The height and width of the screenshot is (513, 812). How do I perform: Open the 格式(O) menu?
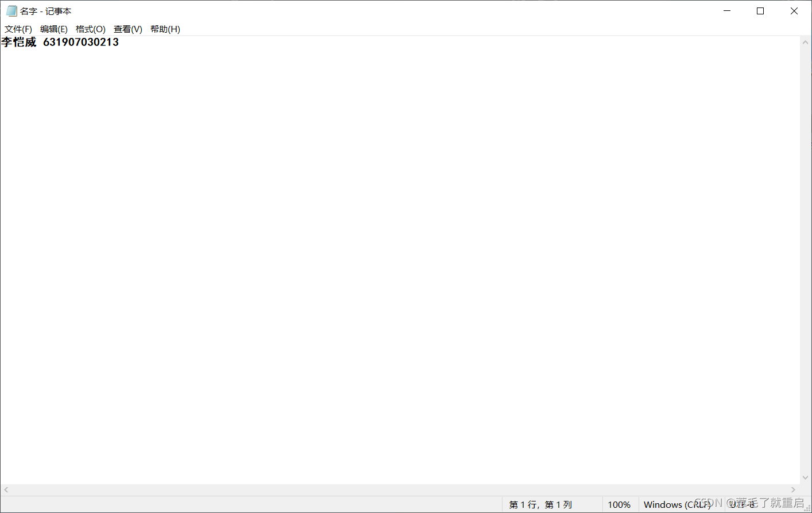pyautogui.click(x=91, y=29)
